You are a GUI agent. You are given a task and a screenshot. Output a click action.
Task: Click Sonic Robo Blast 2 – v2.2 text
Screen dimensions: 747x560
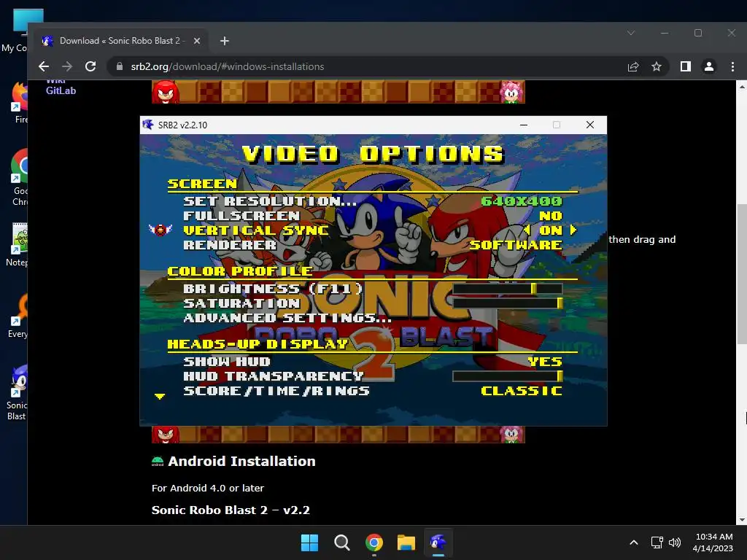click(x=231, y=510)
